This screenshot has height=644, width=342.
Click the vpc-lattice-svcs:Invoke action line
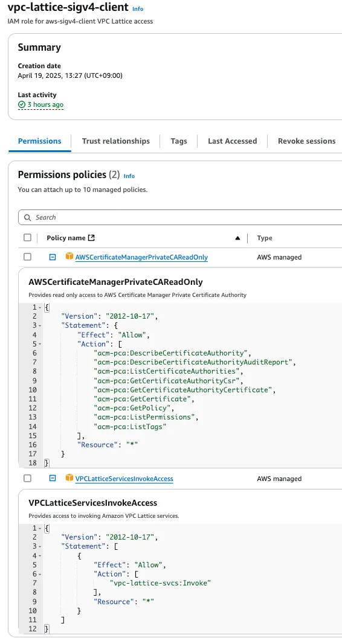click(160, 583)
